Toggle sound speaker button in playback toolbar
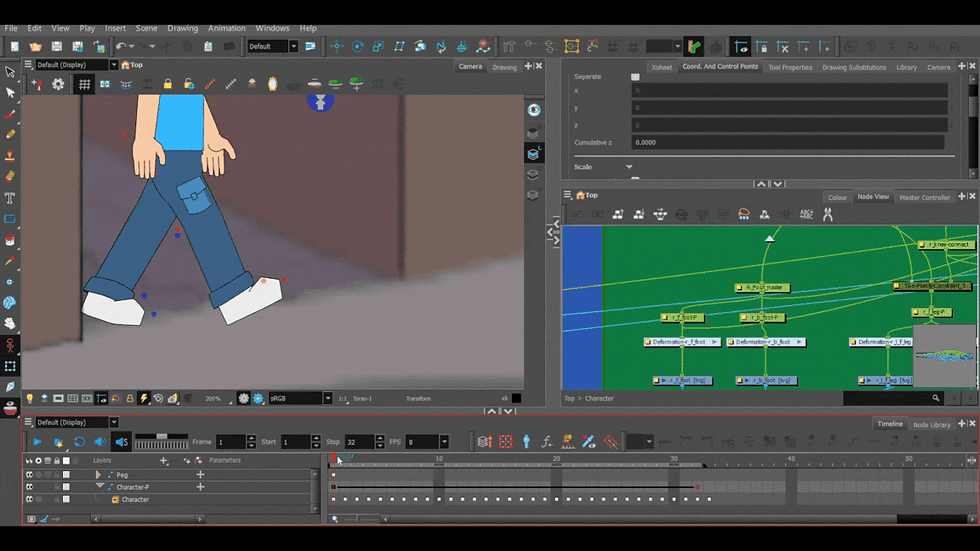 [x=100, y=442]
